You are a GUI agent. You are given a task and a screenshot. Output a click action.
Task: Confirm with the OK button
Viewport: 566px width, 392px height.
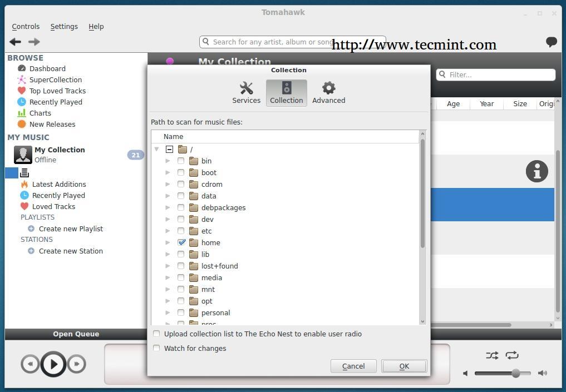coord(404,366)
